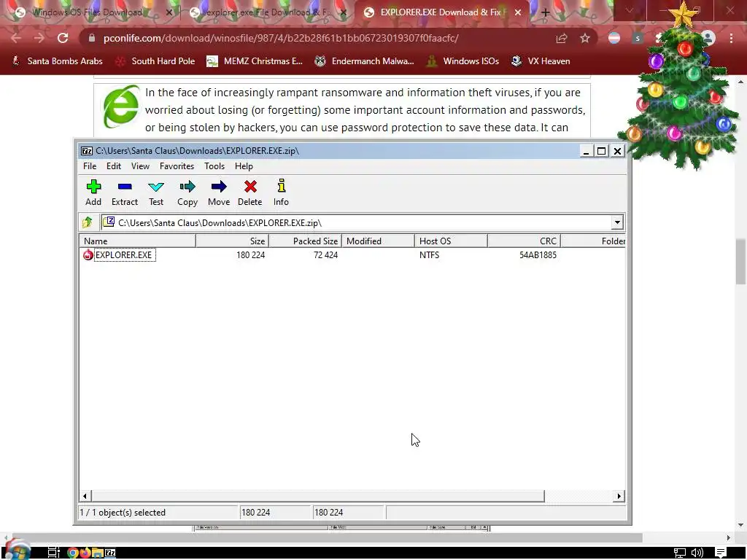Sort by the Host OS column
Image resolution: width=747 pixels, height=560 pixels.
point(451,241)
